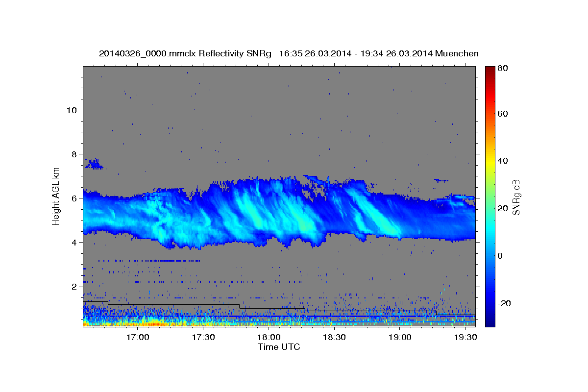
Task: Click the height tick label 6
Action: (x=73, y=198)
